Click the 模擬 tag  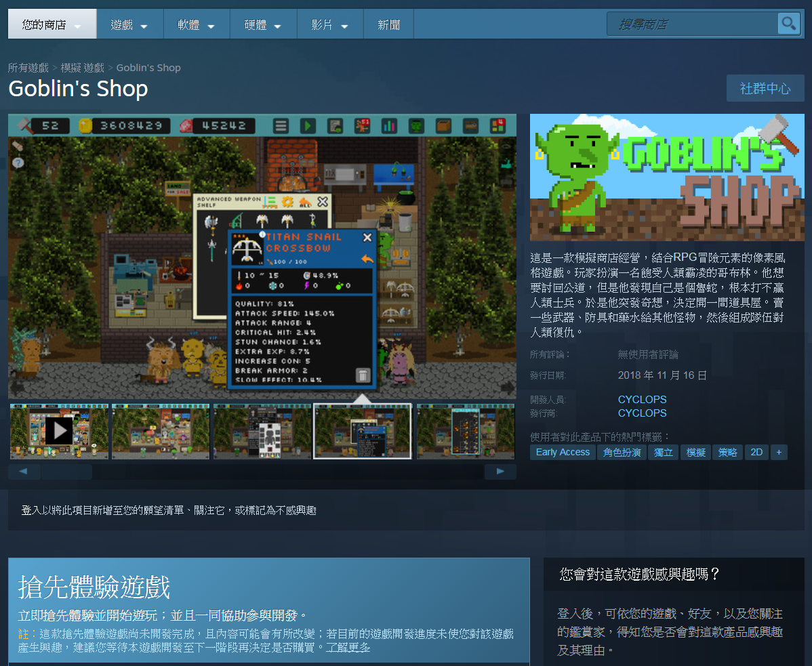coord(696,453)
